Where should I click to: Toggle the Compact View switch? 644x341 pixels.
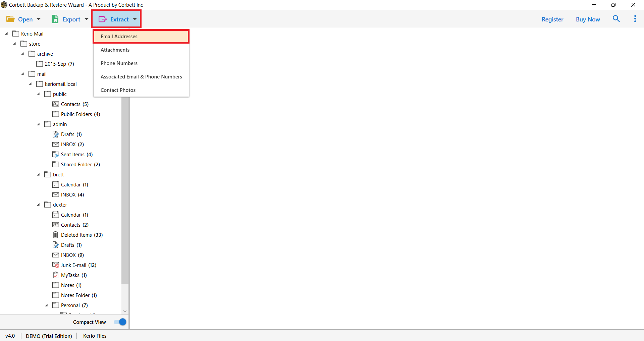tap(120, 322)
